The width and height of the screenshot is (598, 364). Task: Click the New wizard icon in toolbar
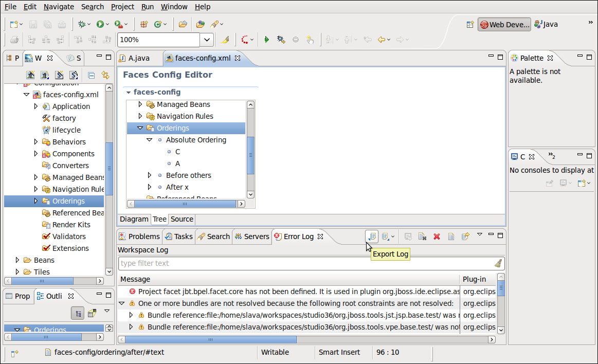[x=14, y=24]
